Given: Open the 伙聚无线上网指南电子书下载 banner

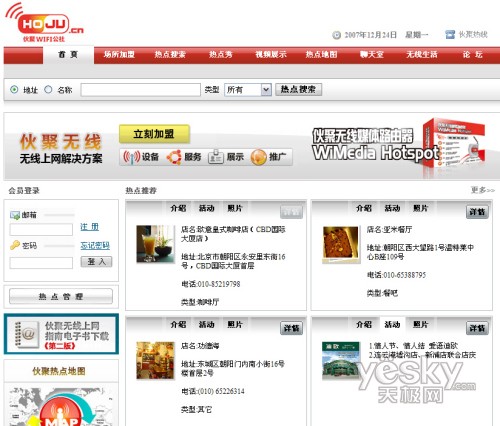Looking at the screenshot, I should coord(61,334).
